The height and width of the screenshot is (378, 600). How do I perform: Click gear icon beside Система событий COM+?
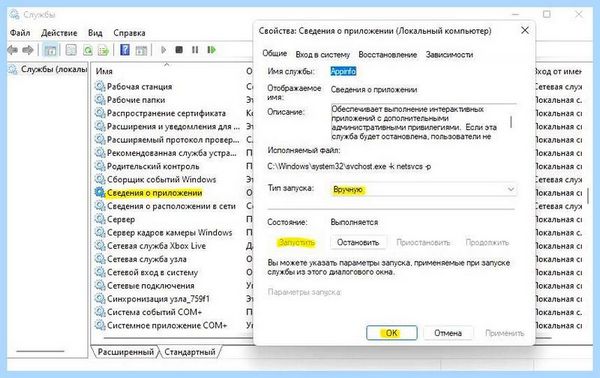100,312
